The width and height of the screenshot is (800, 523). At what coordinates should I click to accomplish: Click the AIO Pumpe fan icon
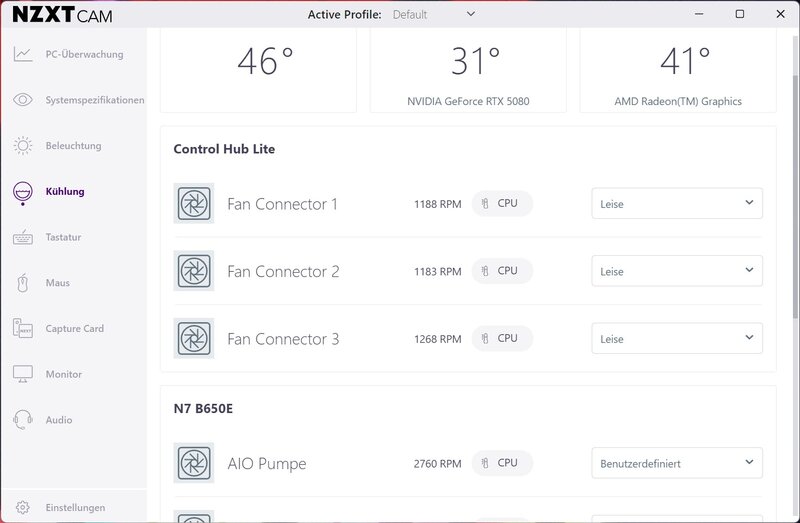[194, 463]
